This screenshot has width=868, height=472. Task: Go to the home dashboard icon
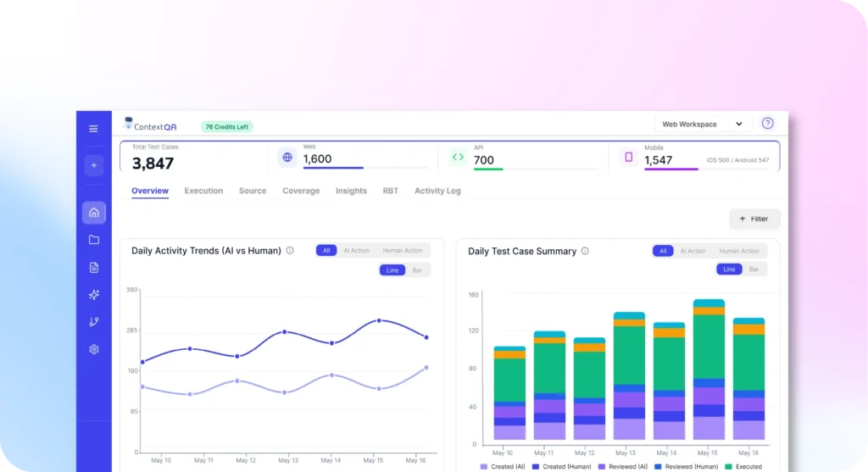(93, 213)
